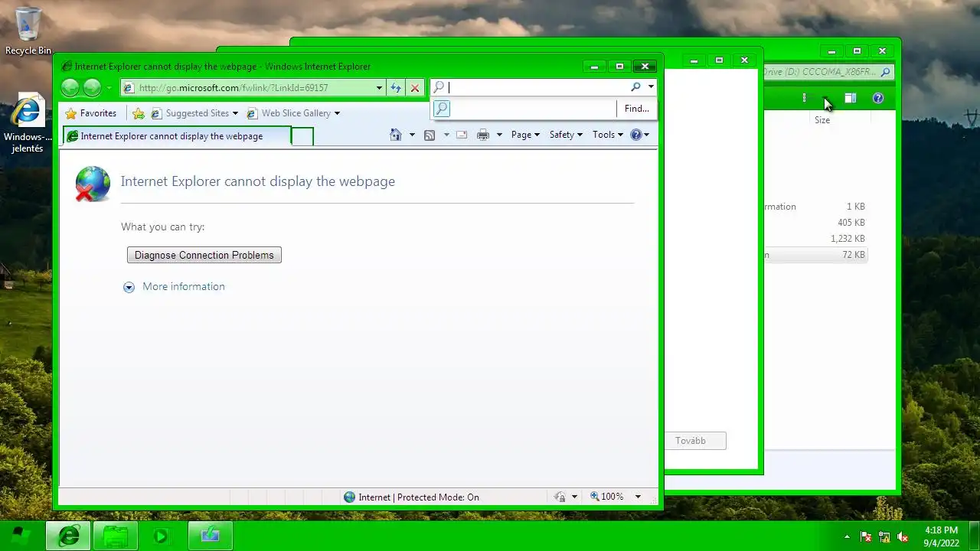Viewport: 980px width, 551px height.
Task: Select the search provider icon in dropdown
Action: (442, 109)
